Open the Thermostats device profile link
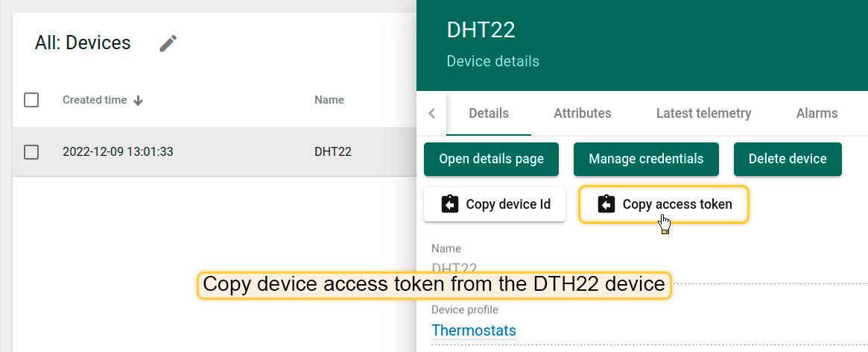 pos(474,330)
